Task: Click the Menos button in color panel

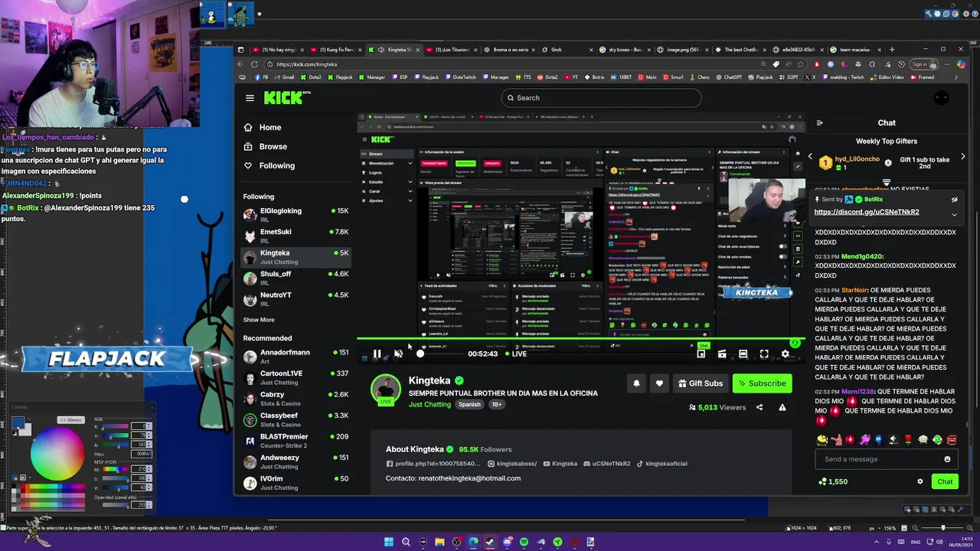Action: coord(71,420)
